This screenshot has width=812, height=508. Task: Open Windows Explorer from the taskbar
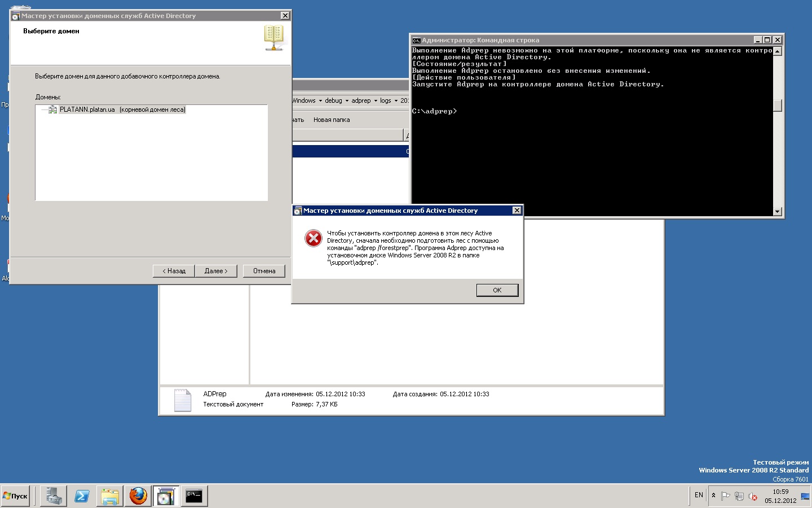click(x=110, y=496)
